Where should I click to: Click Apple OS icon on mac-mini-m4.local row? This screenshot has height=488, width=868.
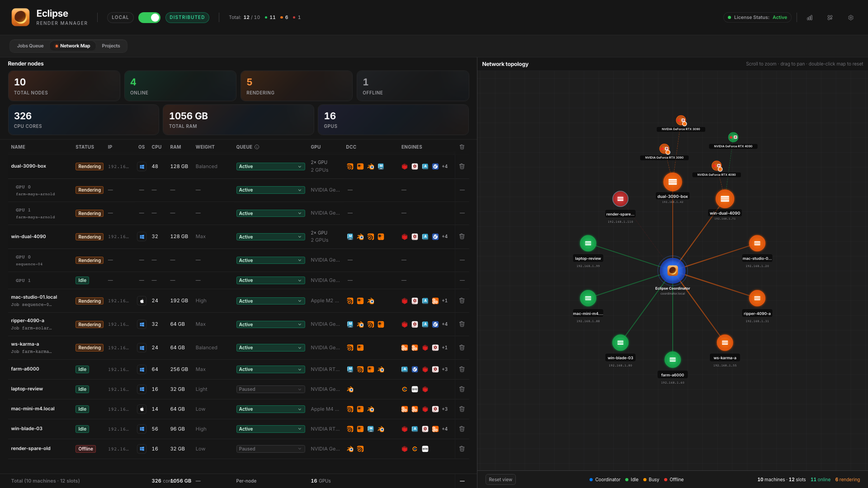pos(142,409)
